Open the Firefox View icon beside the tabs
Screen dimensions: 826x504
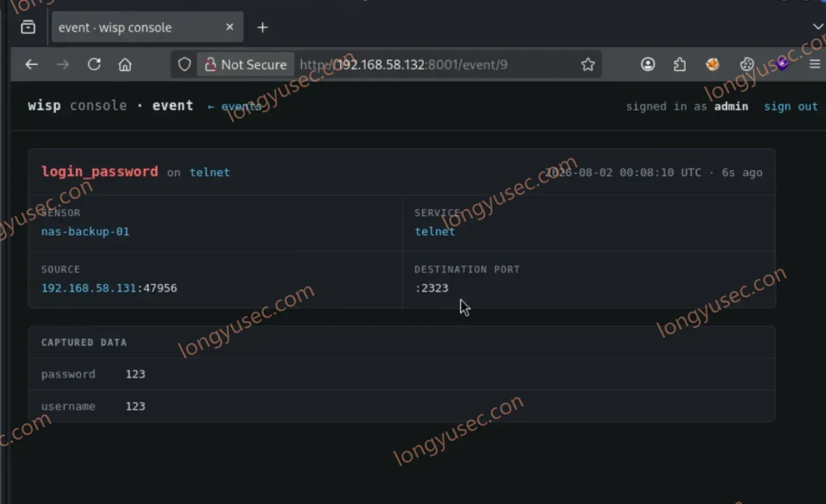(28, 27)
